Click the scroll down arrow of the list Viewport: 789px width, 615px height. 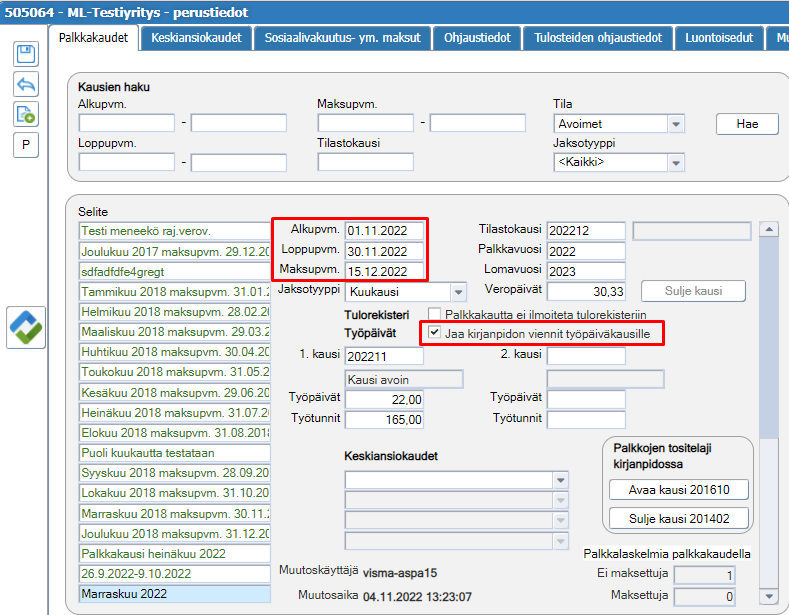[x=769, y=596]
